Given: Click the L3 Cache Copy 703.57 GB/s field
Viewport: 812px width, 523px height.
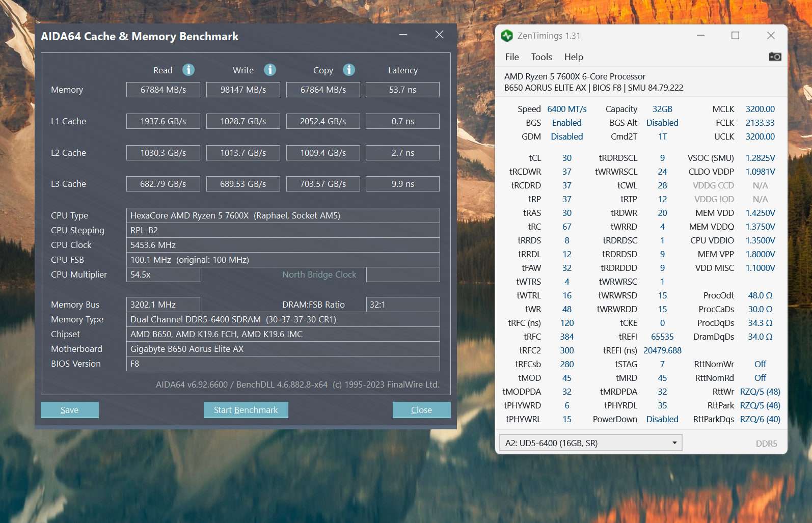Looking at the screenshot, I should [x=323, y=184].
